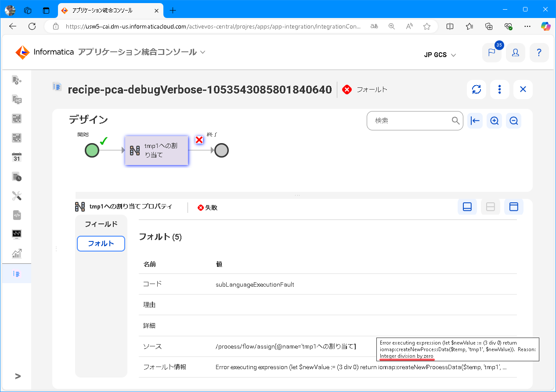Image resolution: width=556 pixels, height=392 pixels.
Task: Switch to split horizontal panel layout button
Action: [x=491, y=207]
